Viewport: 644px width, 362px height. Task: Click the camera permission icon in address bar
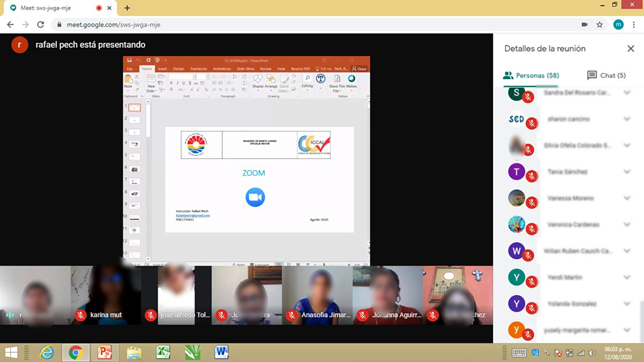point(585,25)
